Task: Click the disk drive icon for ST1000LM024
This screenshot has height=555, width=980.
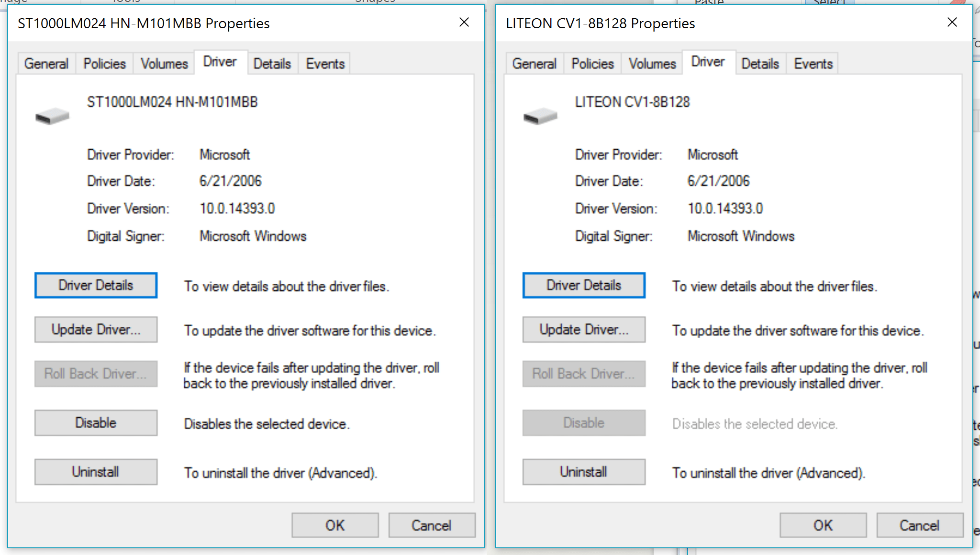Action: (53, 115)
